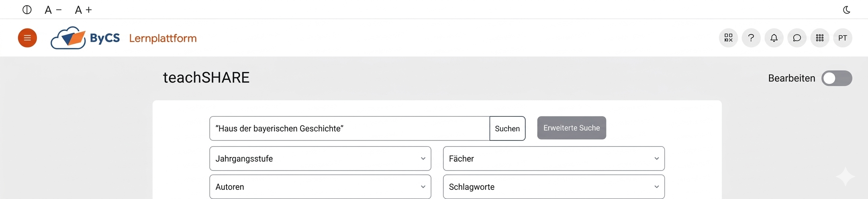Click the Erweiterte Suche button
Screen dimensions: 868x199
(572, 128)
